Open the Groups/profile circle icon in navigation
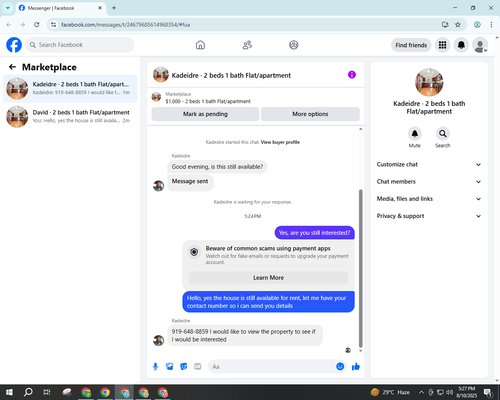Screen dimensions: 500x400 294,45
